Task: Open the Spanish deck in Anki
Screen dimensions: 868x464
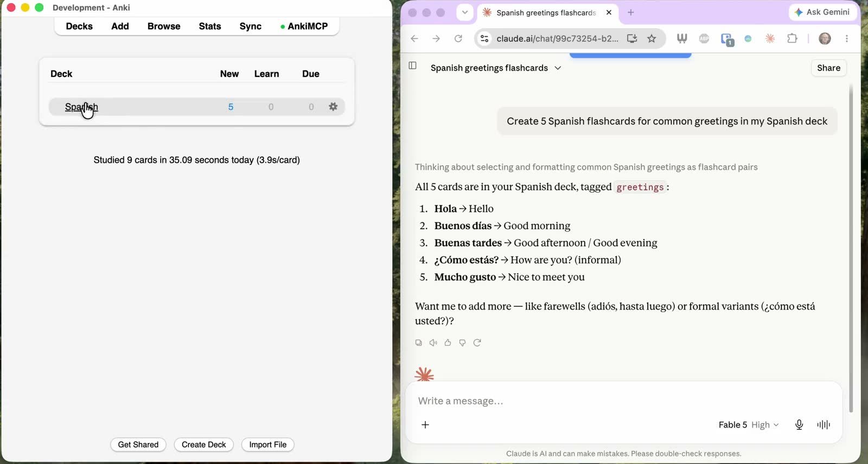Action: [x=81, y=107]
